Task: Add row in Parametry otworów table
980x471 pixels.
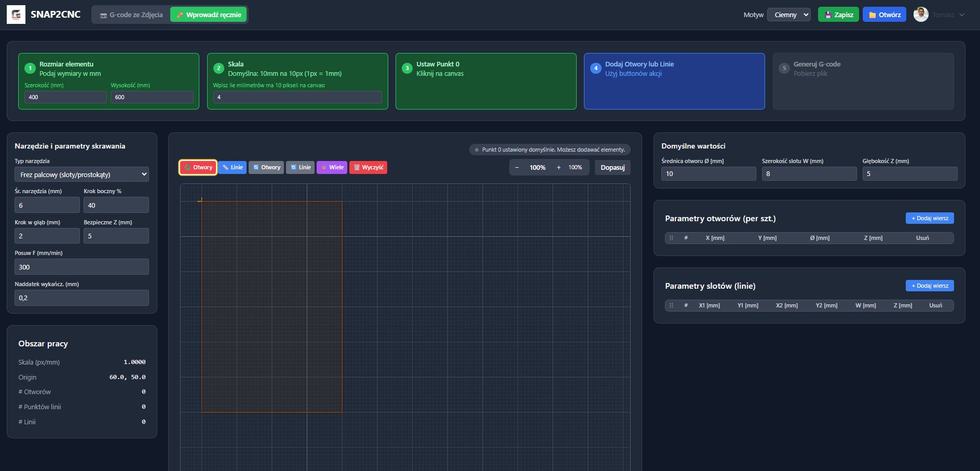Action: (929, 218)
